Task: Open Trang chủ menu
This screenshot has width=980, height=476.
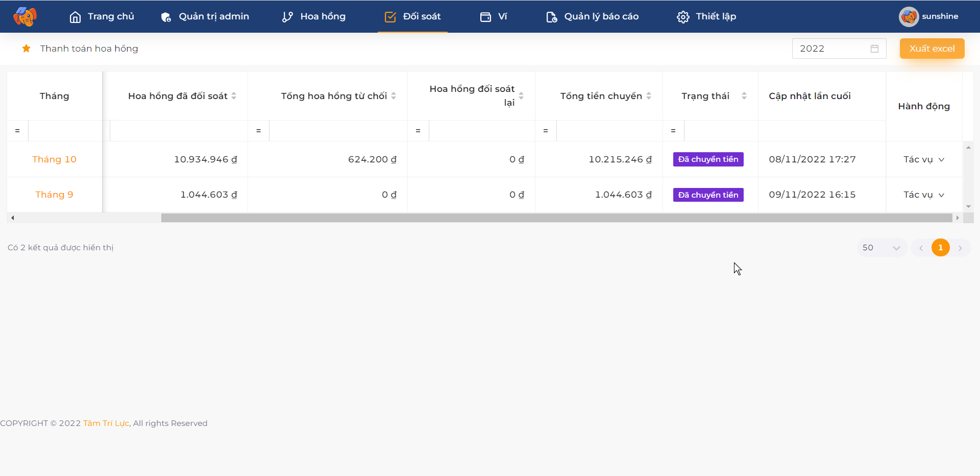Action: (102, 16)
